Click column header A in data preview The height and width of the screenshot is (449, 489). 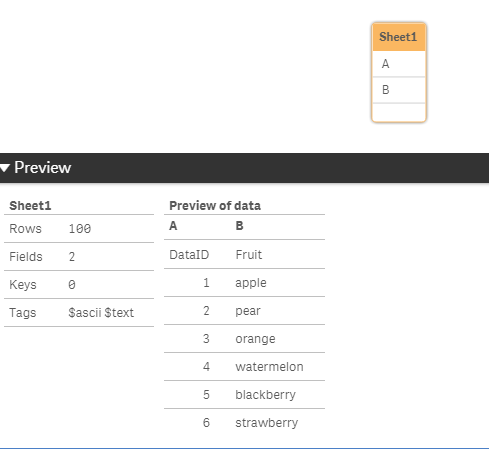[173, 226]
